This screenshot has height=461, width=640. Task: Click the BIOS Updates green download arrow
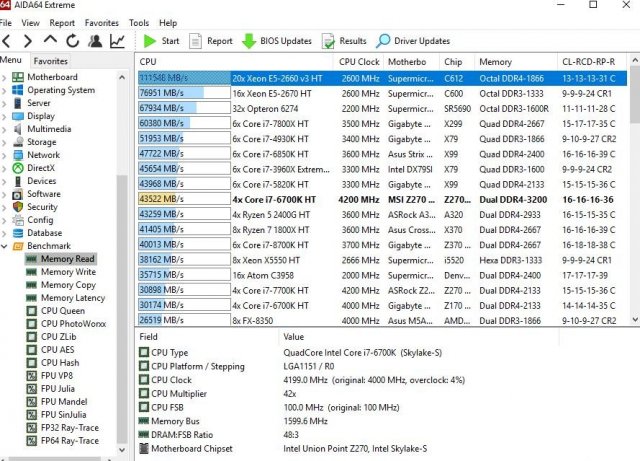click(x=249, y=41)
